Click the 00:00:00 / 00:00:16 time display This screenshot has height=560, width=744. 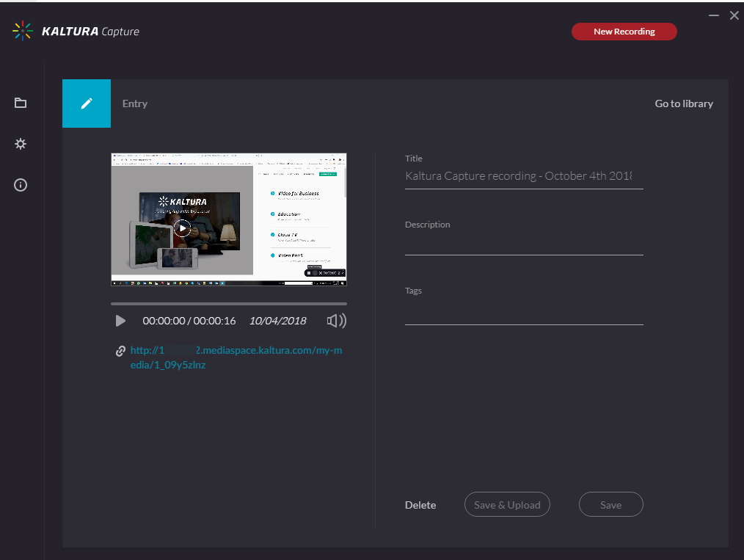tap(189, 321)
